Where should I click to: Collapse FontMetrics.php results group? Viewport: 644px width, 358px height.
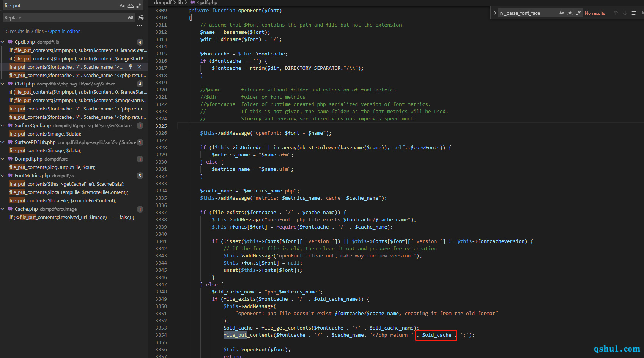point(3,176)
